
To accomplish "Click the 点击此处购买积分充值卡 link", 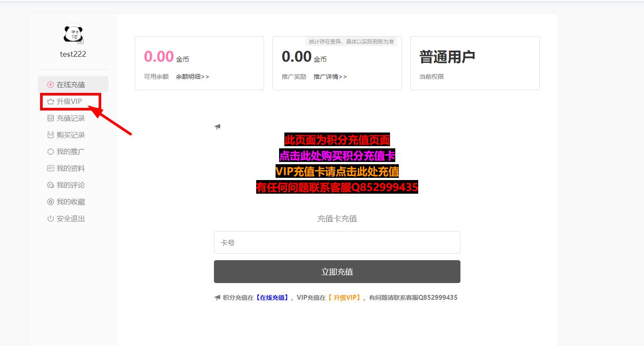I will point(337,156).
